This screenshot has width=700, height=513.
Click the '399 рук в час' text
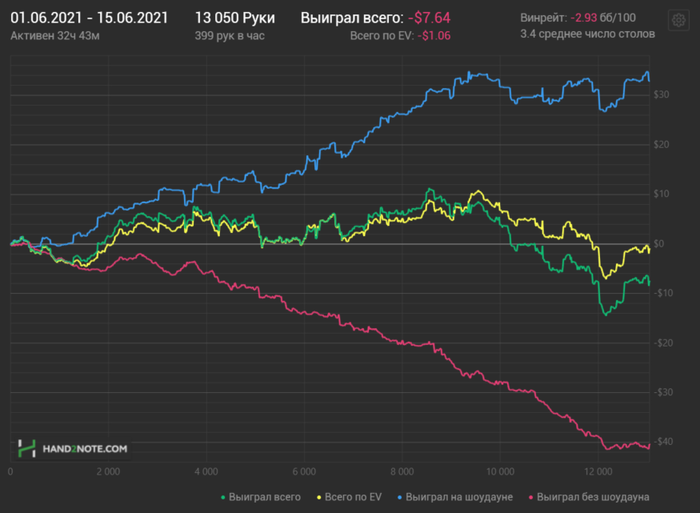click(x=229, y=36)
